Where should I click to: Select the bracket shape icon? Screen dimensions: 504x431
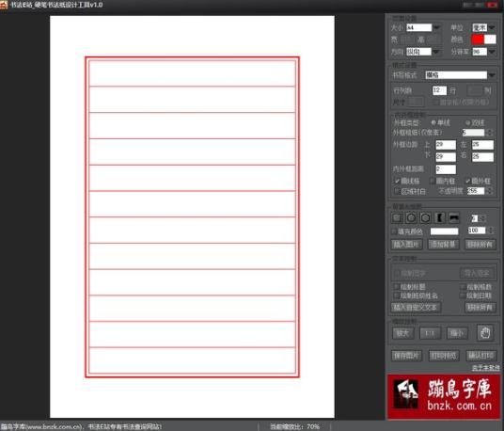pos(440,217)
